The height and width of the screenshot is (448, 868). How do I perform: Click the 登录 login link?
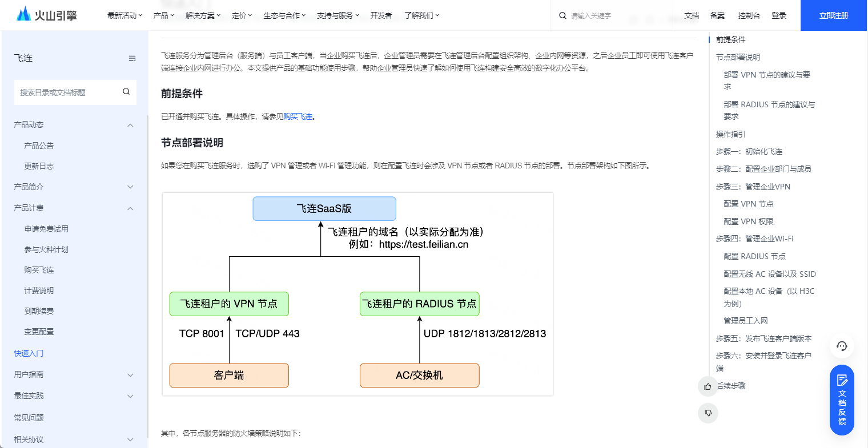coord(779,15)
